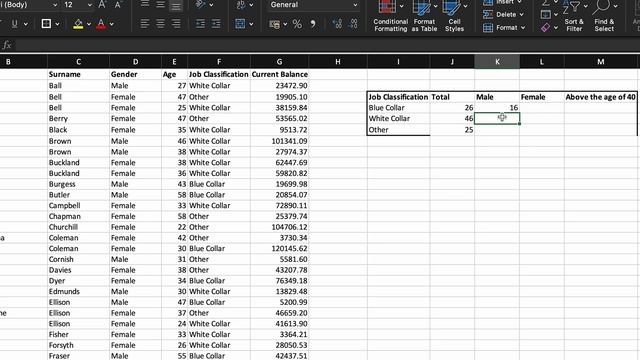Select column K header
Image resolution: width=640 pixels, height=360 pixels.
497,62
